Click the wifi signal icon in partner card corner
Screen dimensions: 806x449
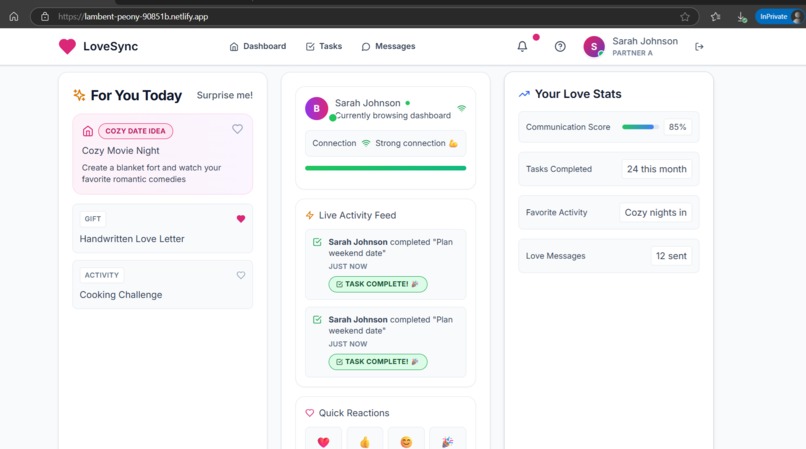pyautogui.click(x=462, y=108)
